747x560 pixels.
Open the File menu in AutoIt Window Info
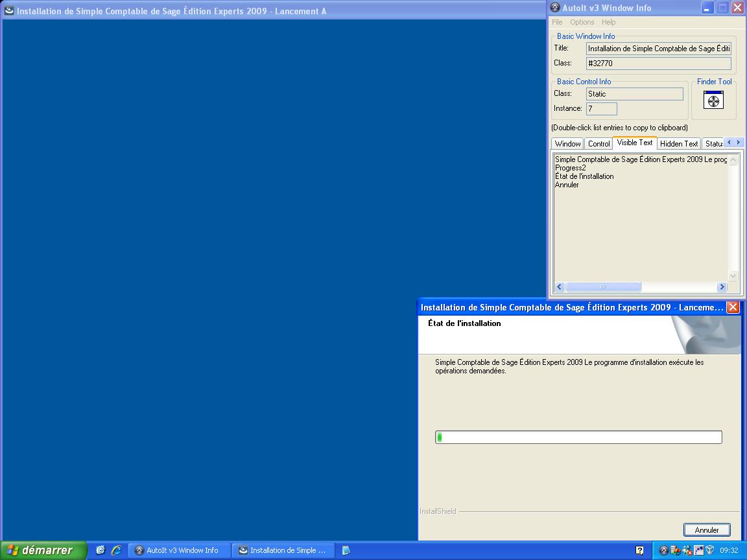click(557, 22)
